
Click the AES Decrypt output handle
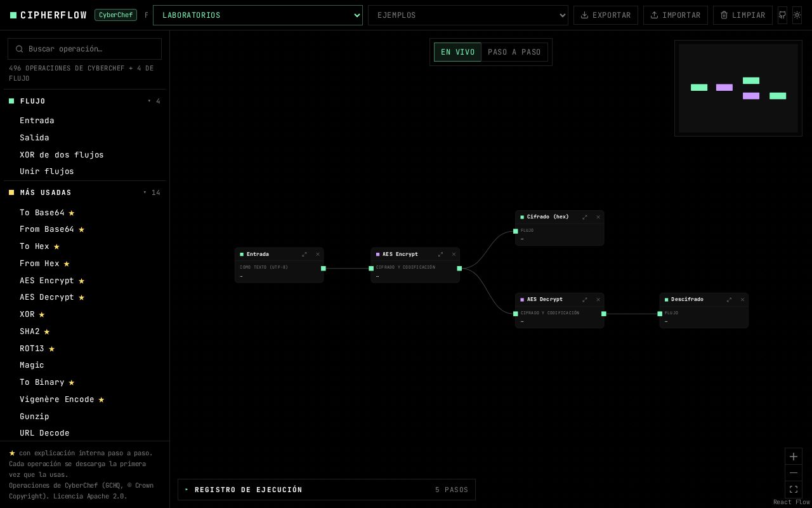tap(603, 314)
